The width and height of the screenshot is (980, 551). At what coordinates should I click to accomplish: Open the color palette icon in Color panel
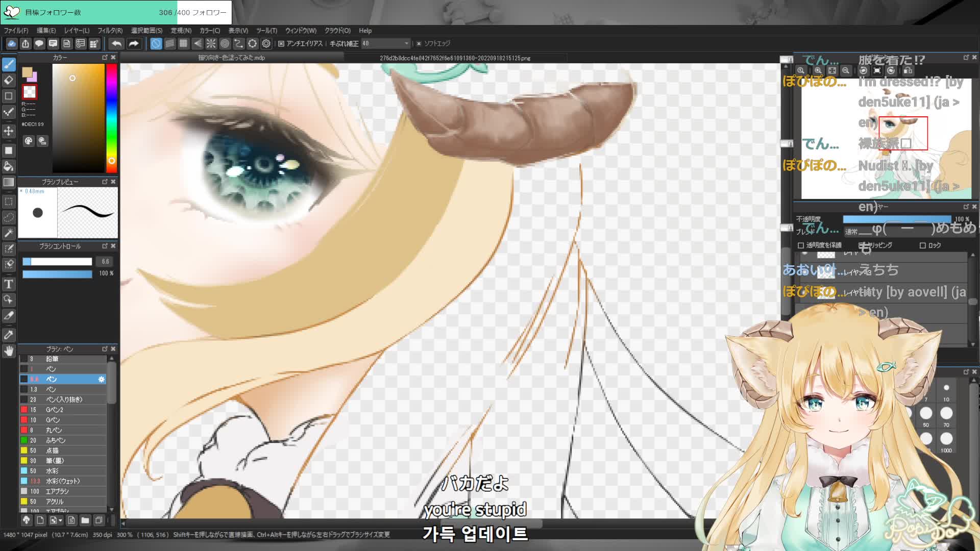tap(29, 141)
